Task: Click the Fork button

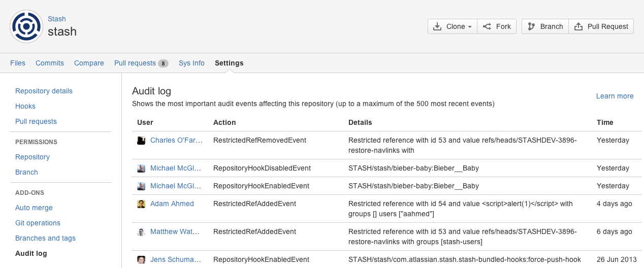Action: [497, 26]
